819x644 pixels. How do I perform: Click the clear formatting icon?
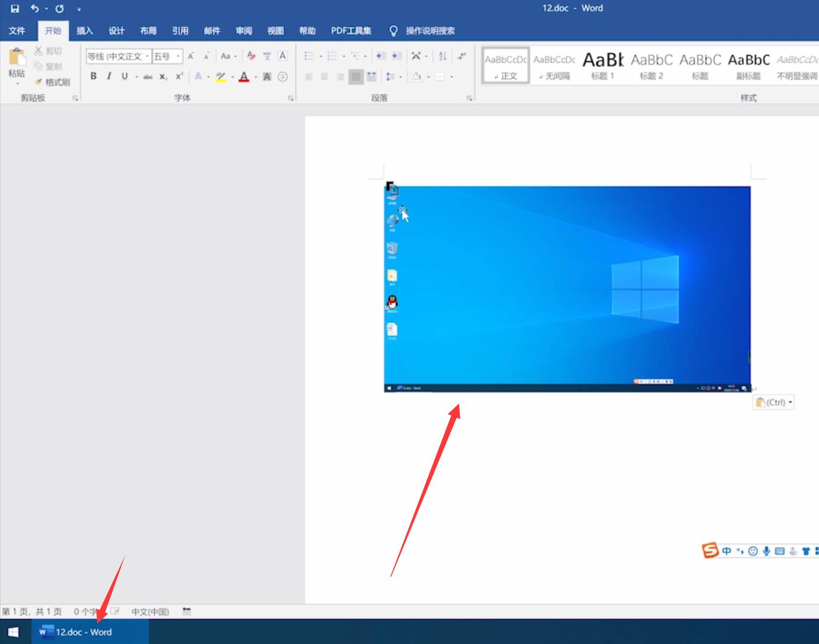tap(251, 56)
